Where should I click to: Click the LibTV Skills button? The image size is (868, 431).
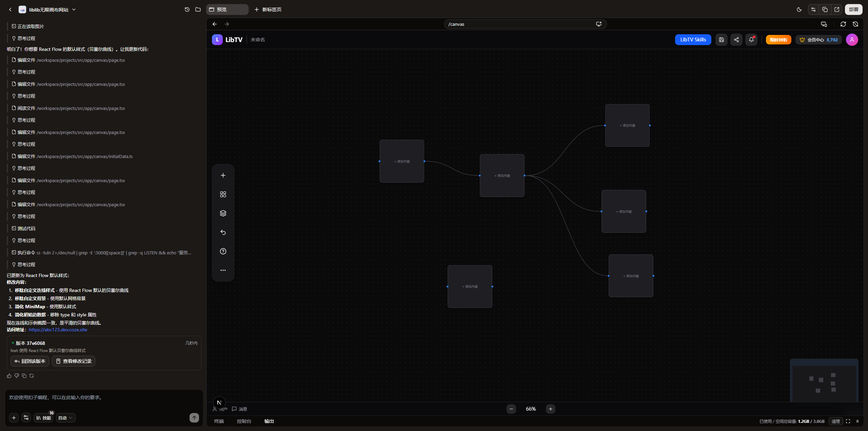pyautogui.click(x=693, y=40)
